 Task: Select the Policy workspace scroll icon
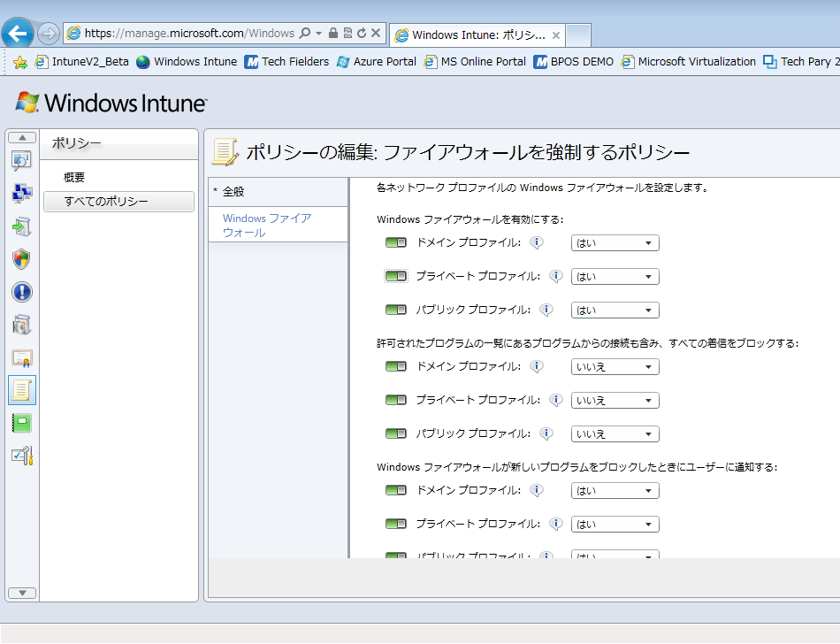[22, 390]
